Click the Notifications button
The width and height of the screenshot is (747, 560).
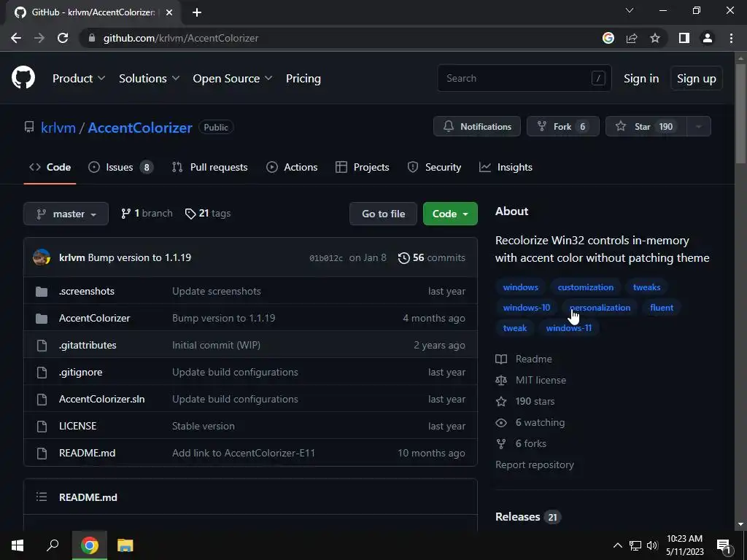[477, 126]
